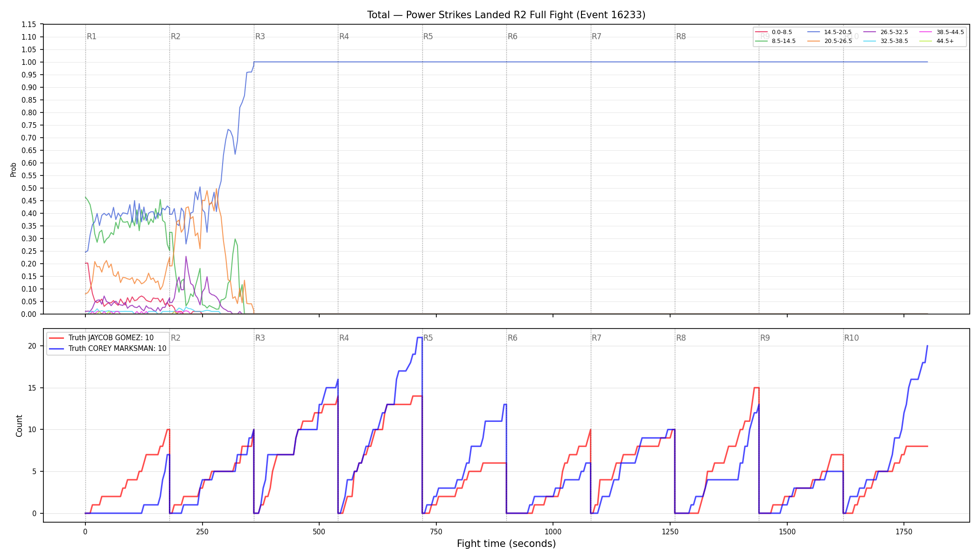The width and height of the screenshot is (980, 560).
Task: Click the 1000 tick on the time axis
Action: [x=553, y=532]
